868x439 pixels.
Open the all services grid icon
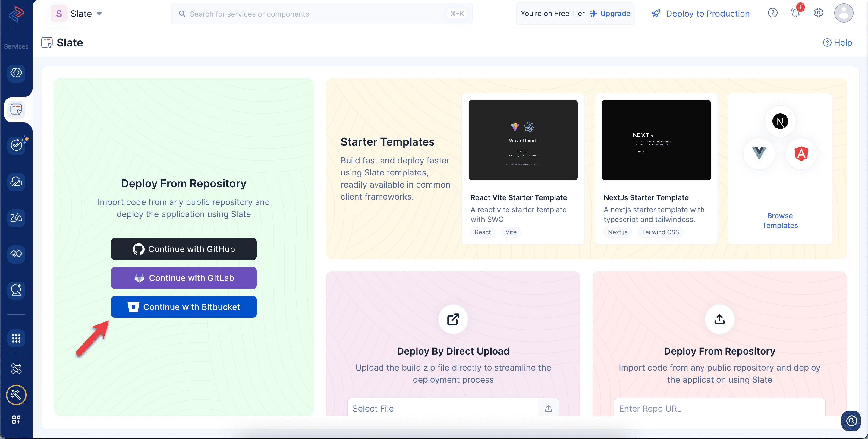(x=16, y=338)
